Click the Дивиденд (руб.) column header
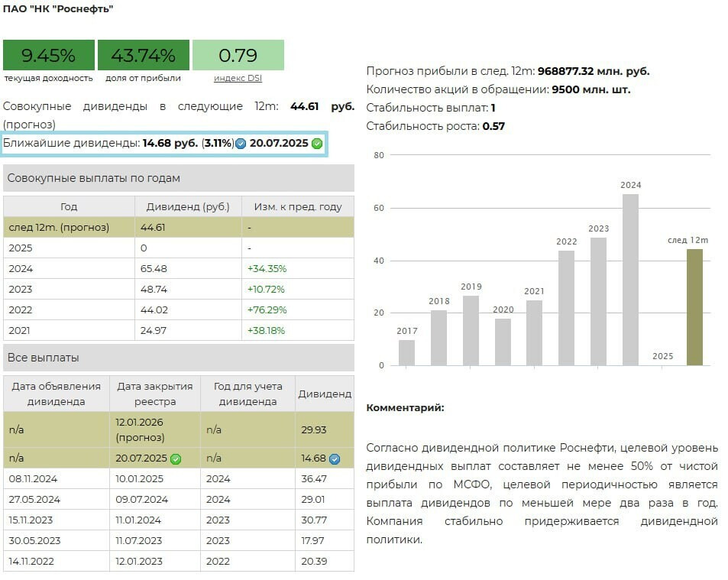Viewport: 728px width, 580px height. pos(188,206)
